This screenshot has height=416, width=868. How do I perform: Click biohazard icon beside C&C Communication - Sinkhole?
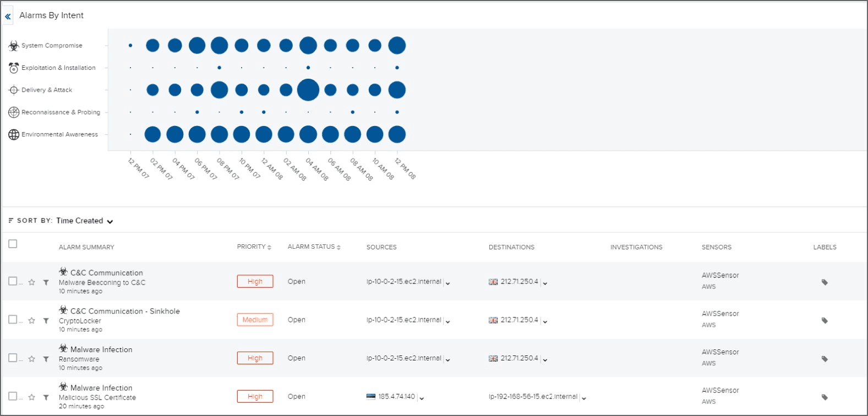63,310
